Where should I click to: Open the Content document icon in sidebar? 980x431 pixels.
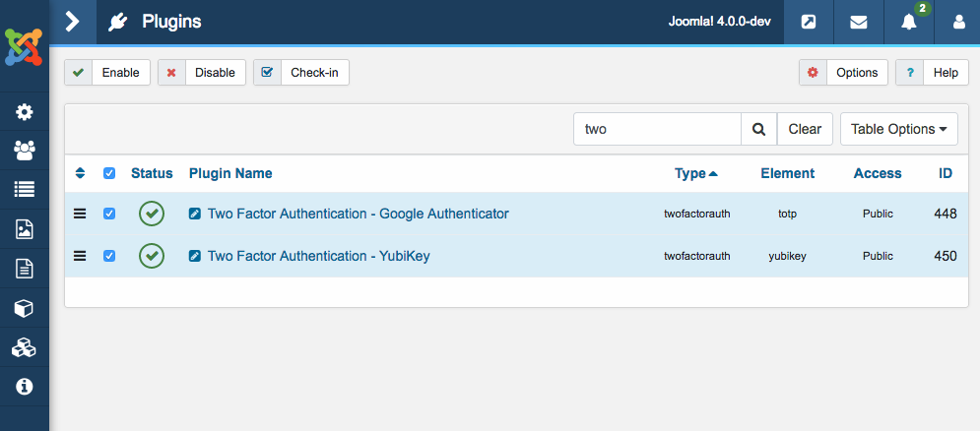[25, 270]
